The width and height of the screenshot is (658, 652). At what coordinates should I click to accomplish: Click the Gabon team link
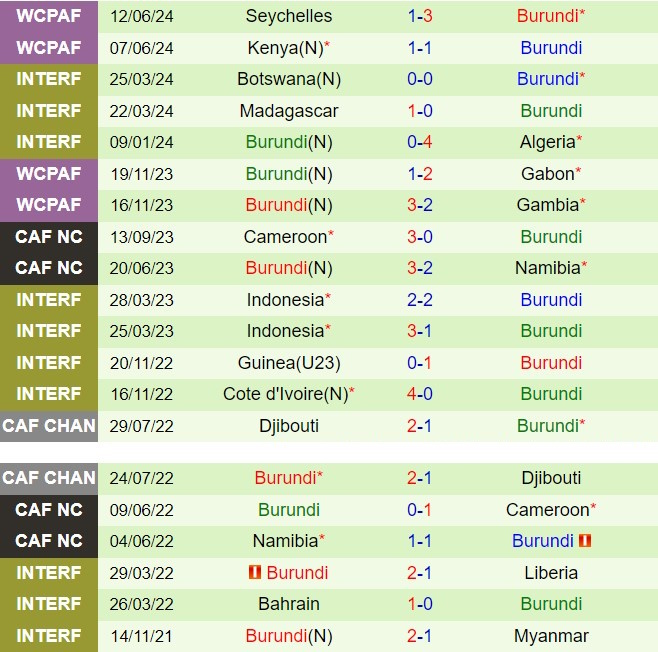[x=547, y=174]
